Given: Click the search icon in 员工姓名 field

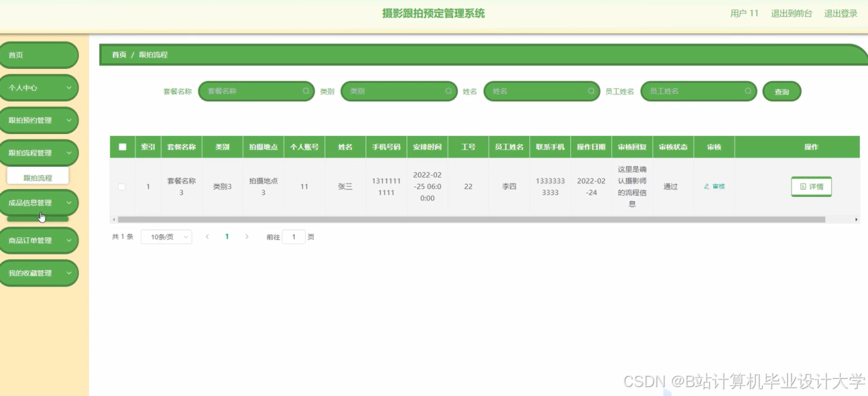Looking at the screenshot, I should [x=748, y=91].
